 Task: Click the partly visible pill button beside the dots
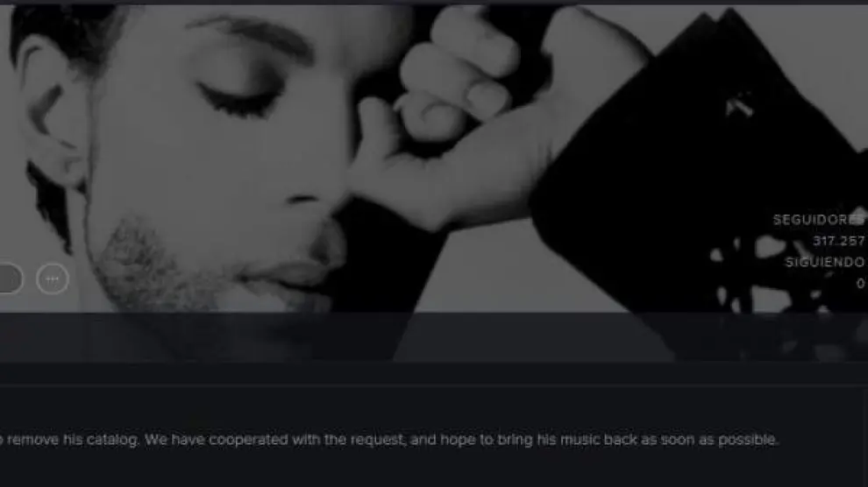pyautogui.click(x=11, y=279)
